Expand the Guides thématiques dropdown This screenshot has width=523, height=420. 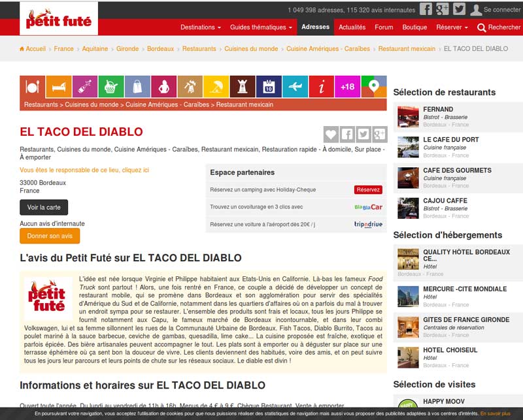pyautogui.click(x=261, y=27)
